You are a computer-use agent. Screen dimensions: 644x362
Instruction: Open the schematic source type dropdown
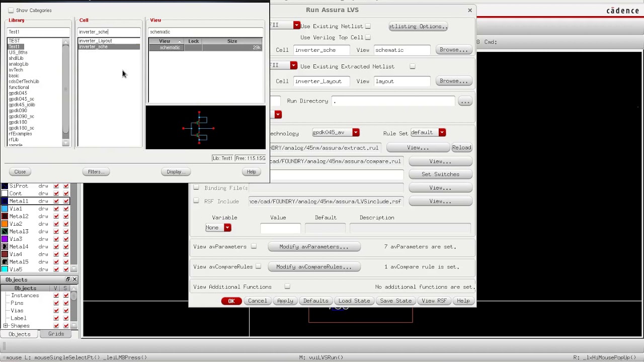[x=297, y=25]
